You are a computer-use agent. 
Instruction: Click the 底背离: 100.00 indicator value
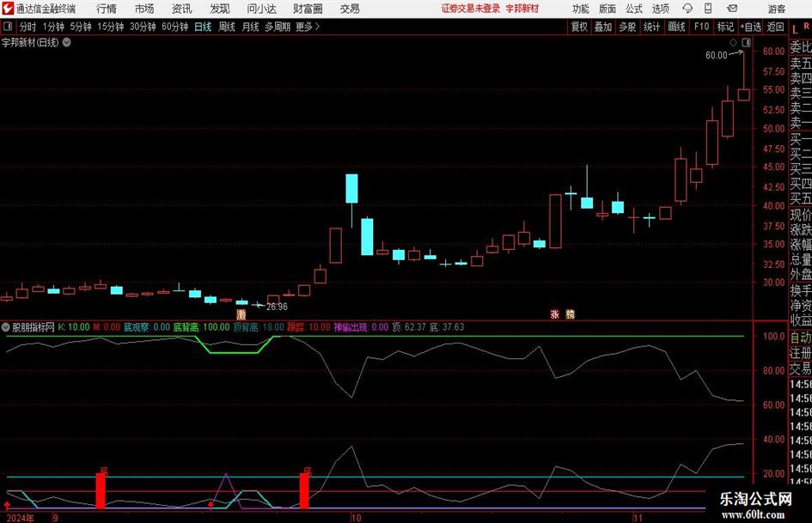[x=201, y=327]
